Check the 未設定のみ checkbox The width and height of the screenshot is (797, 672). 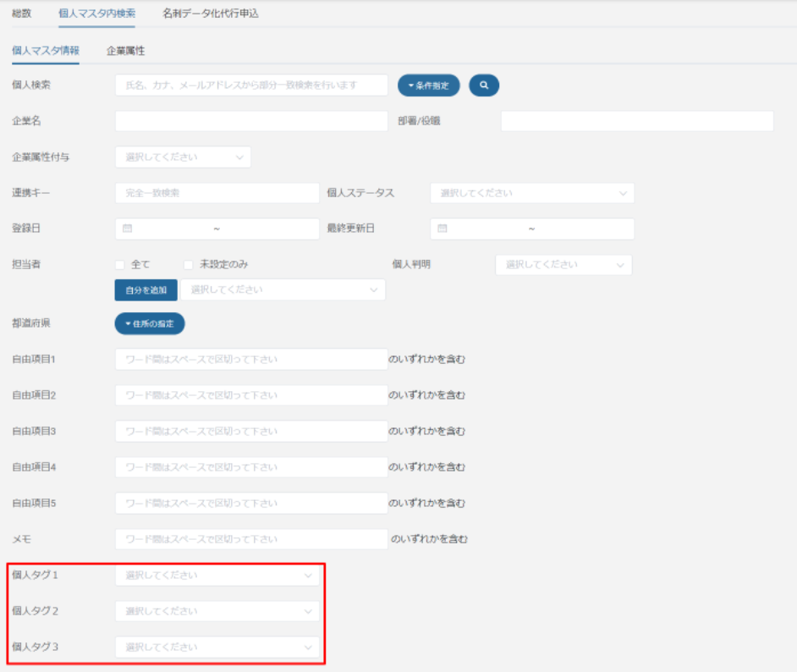[x=189, y=265]
